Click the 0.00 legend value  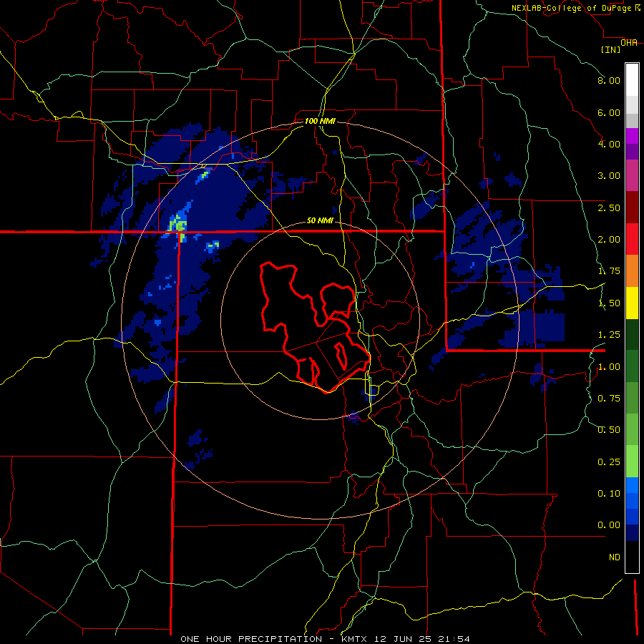pyautogui.click(x=609, y=525)
